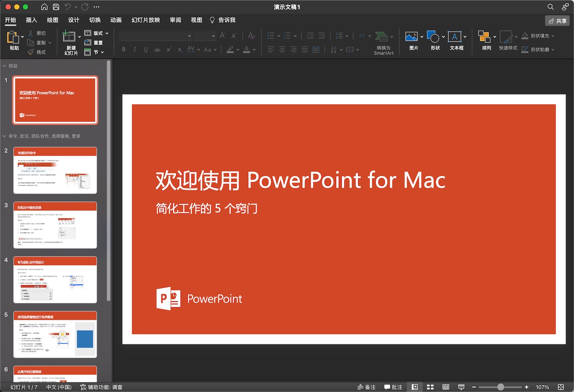
Task: Toggle Italic formatting
Action: [135, 50]
